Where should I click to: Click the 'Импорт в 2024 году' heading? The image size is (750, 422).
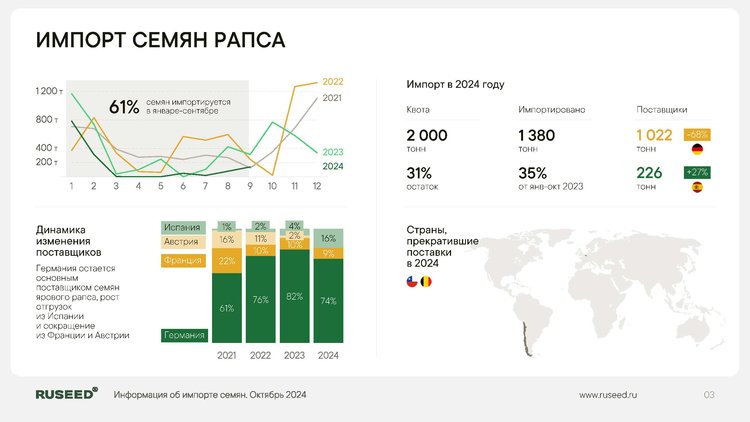pyautogui.click(x=455, y=85)
